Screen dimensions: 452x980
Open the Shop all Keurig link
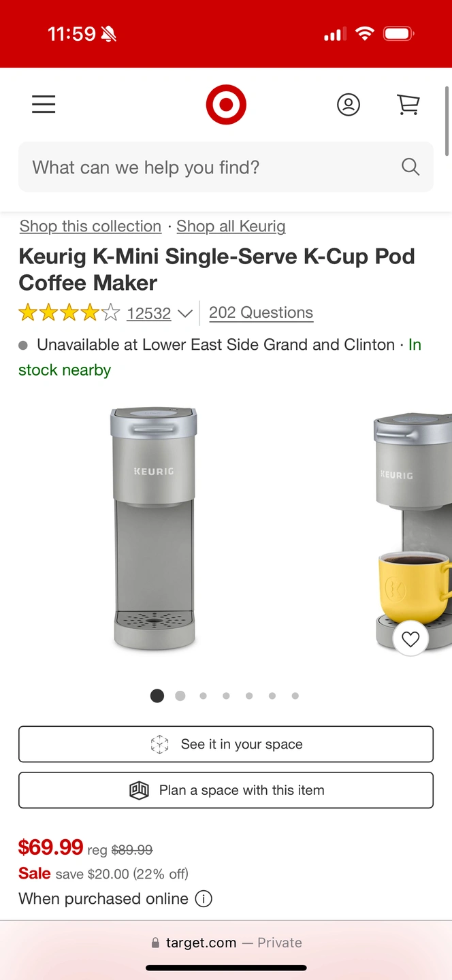point(231,226)
